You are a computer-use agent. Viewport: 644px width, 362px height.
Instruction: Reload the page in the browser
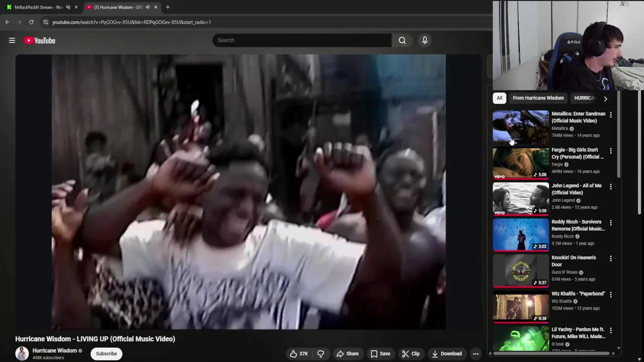point(31,22)
